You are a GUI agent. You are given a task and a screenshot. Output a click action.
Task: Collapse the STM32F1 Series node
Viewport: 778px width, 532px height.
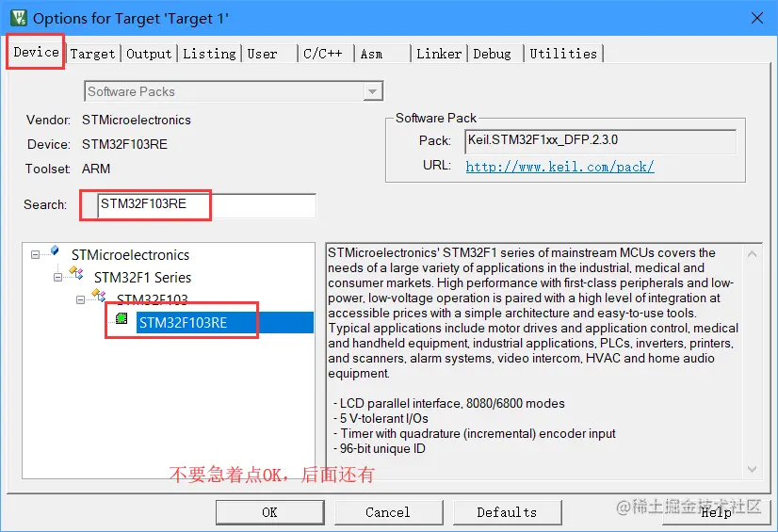(58, 277)
